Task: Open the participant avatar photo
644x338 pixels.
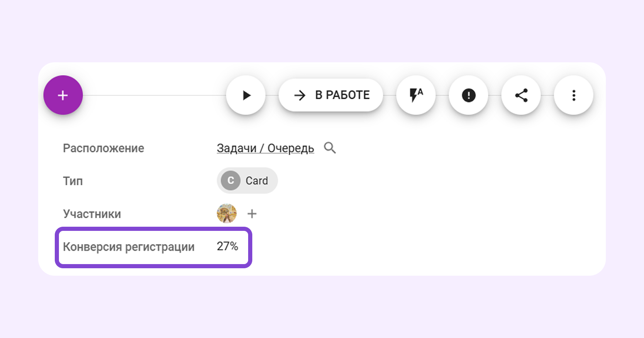Action: click(x=227, y=213)
